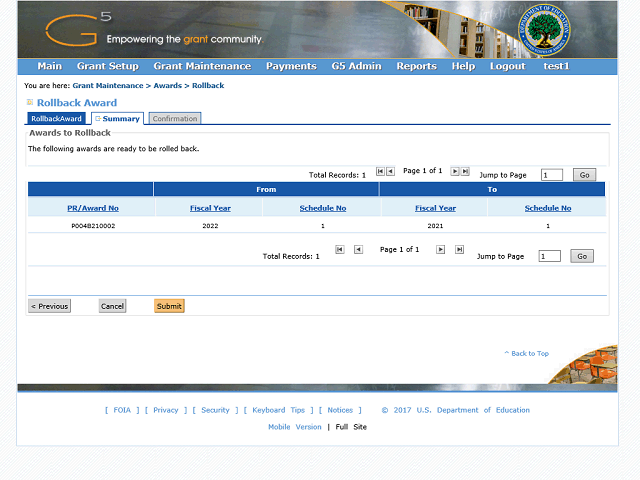Click last-page icon in top pagination
The image size is (640, 480).
click(465, 171)
